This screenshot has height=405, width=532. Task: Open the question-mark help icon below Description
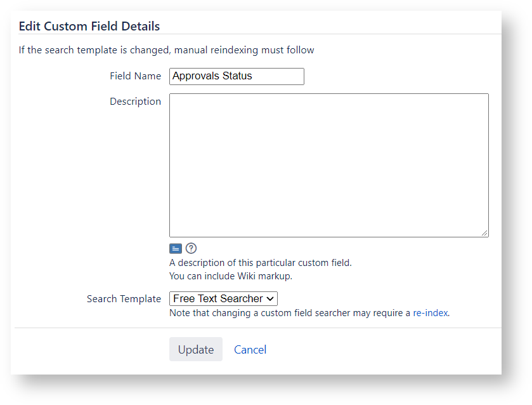191,248
